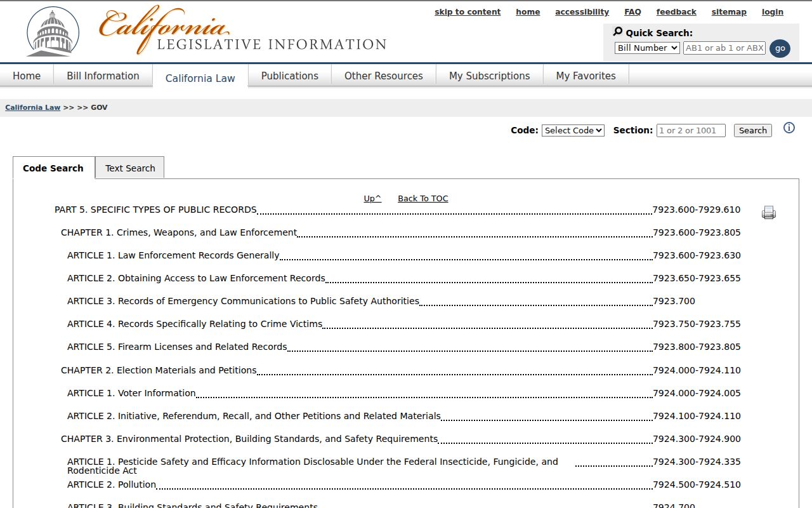Open Chapter 3 Environmental Protection, Building Standards
The image size is (812, 508).
click(249, 439)
